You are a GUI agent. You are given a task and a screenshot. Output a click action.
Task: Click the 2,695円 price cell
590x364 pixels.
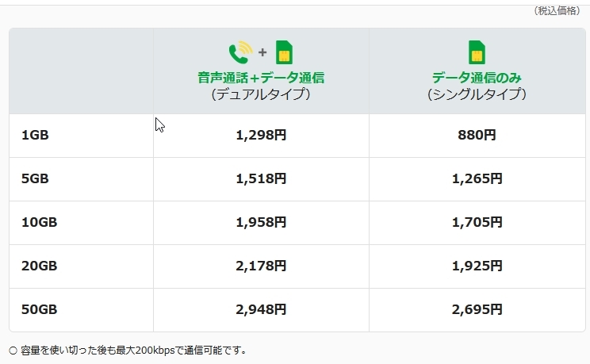tap(477, 309)
